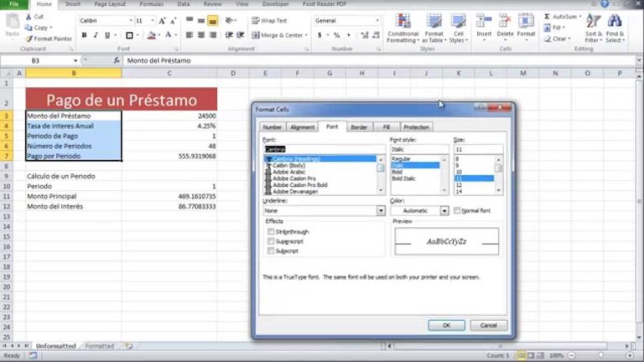This screenshot has height=362, width=644.
Task: Expand the ribbon font name dropdown
Action: tap(131, 20)
